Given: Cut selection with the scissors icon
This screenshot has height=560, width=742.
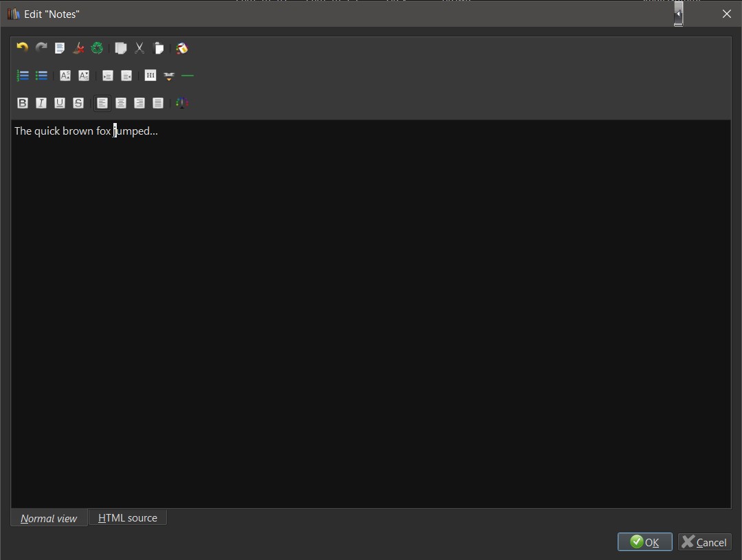Looking at the screenshot, I should [139, 48].
